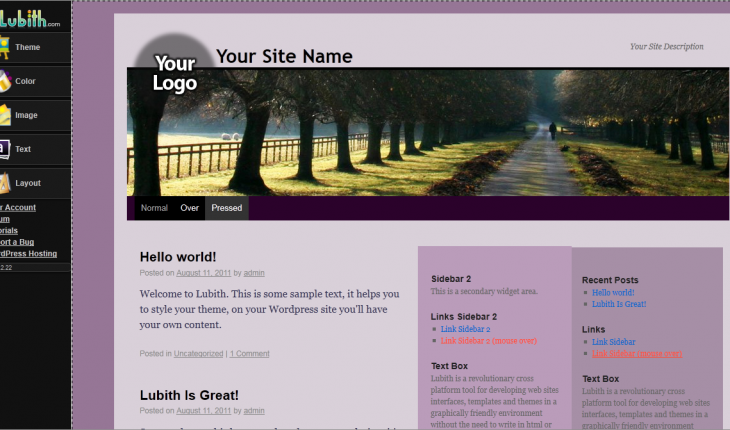
Task: Click the Layout ruler icon
Action: [5, 183]
